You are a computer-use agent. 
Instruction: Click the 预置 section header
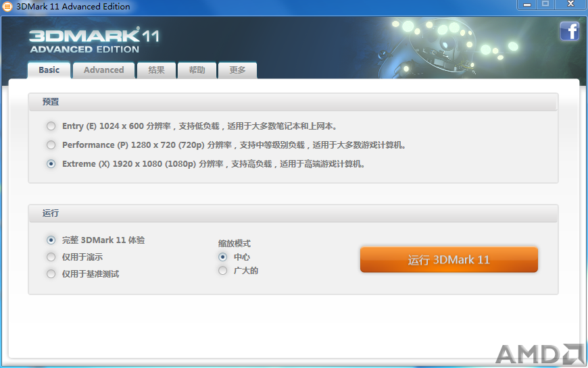(x=293, y=102)
